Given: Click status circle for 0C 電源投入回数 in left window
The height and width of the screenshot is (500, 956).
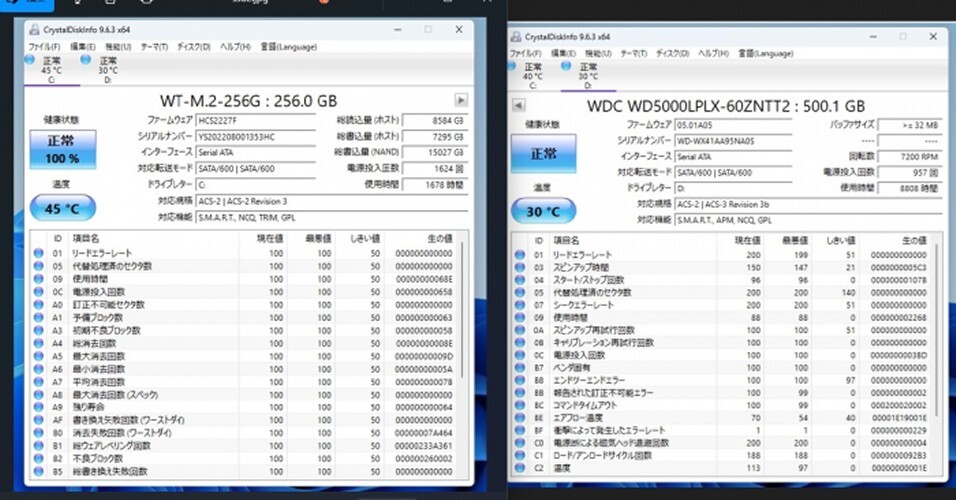Looking at the screenshot, I should coord(38,291).
